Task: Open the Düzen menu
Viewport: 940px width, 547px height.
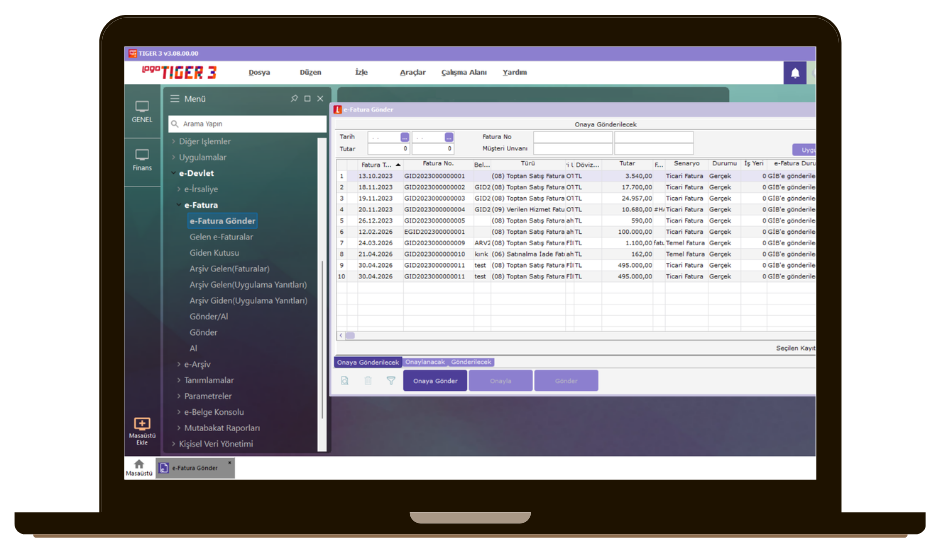Action: coord(311,73)
